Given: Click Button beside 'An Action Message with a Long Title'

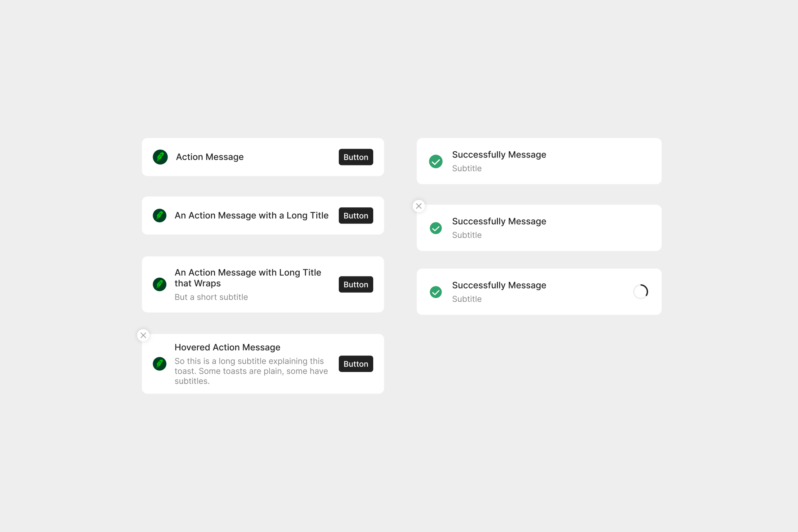Looking at the screenshot, I should pyautogui.click(x=356, y=215).
